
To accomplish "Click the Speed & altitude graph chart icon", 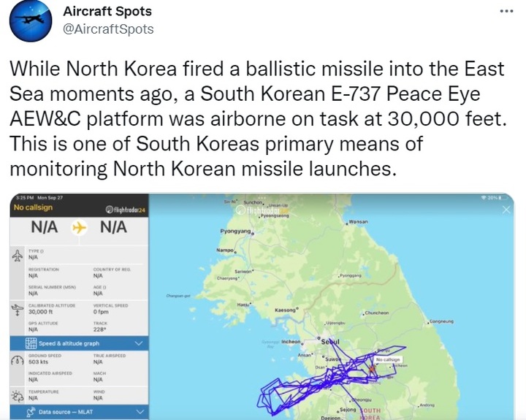I will click(x=31, y=343).
